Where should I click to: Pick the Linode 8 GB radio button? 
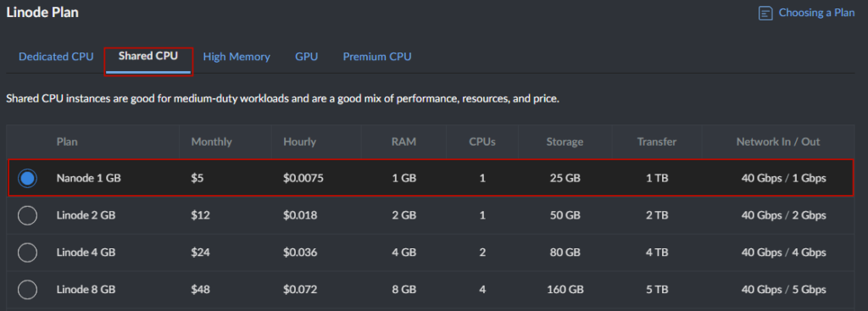(28, 290)
